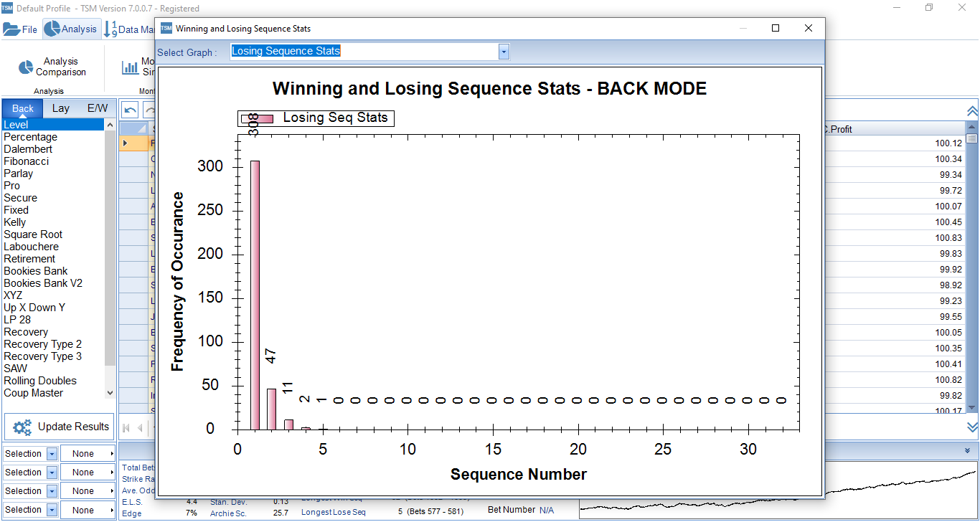The image size is (980, 522).
Task: Select the Secure staking plan
Action: [54, 198]
